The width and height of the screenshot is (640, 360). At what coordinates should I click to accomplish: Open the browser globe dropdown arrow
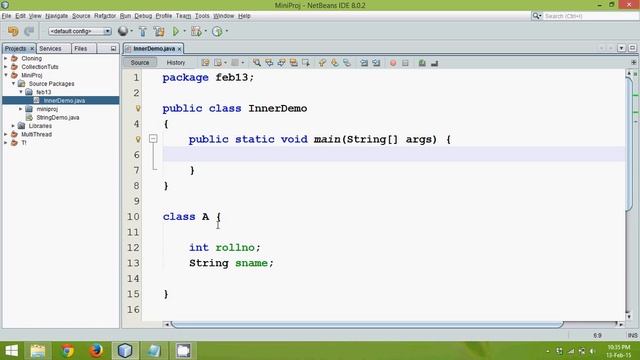pos(131,31)
